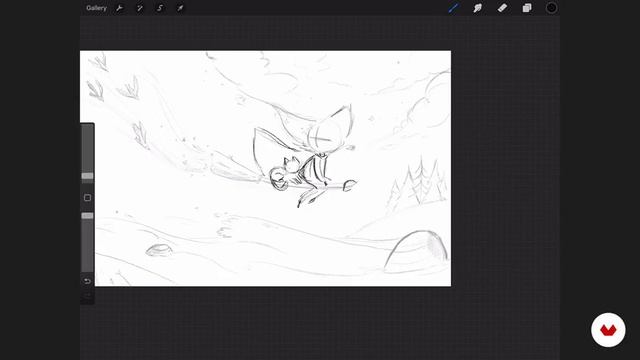Open the Adjustments magic wand menu
Image resolution: width=640 pixels, height=360 pixels.
140,8
